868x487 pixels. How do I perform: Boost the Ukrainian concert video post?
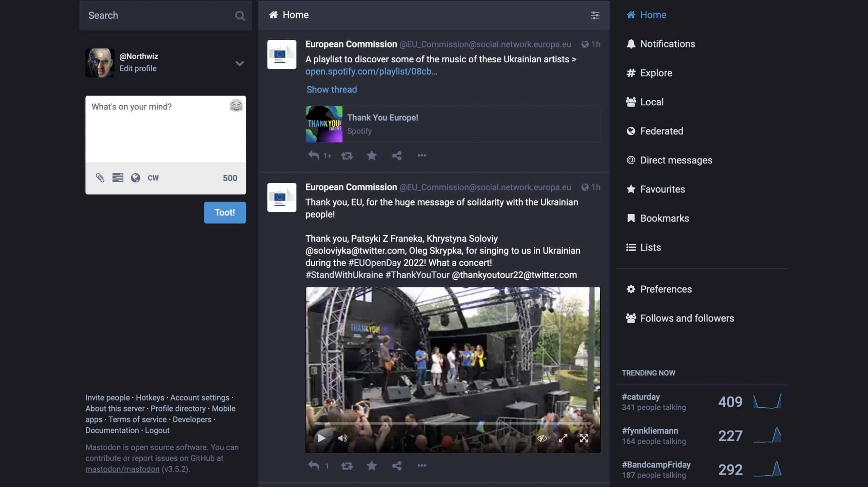(347, 466)
